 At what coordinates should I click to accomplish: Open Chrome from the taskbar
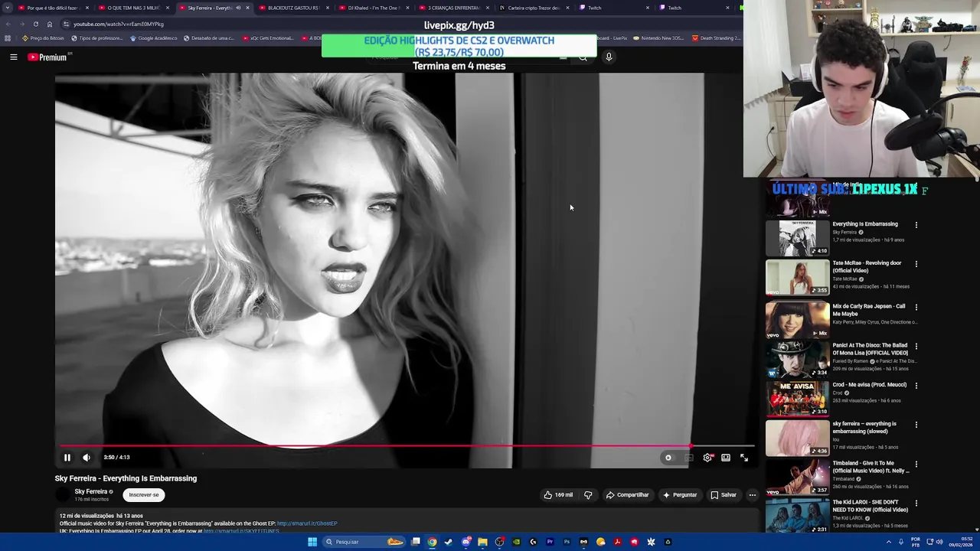point(432,542)
